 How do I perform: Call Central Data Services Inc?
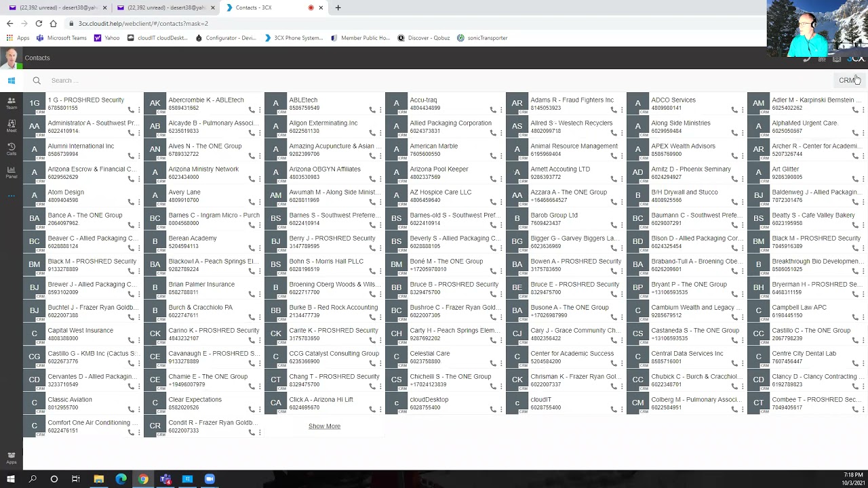tap(734, 363)
